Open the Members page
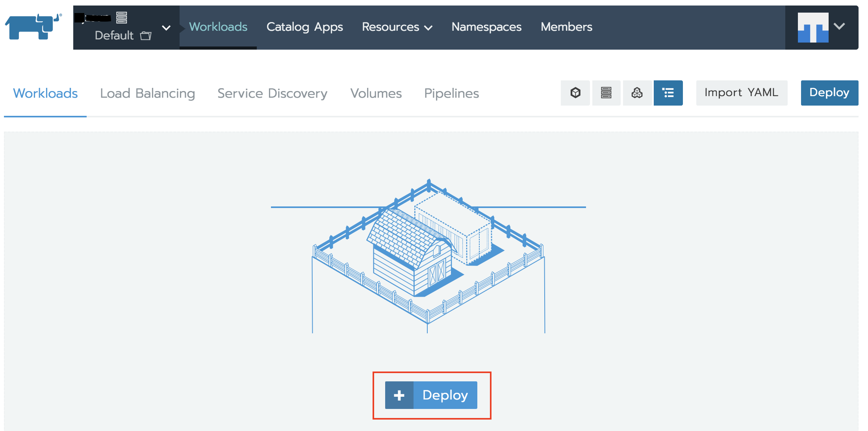The image size is (868, 431). pyautogui.click(x=566, y=27)
